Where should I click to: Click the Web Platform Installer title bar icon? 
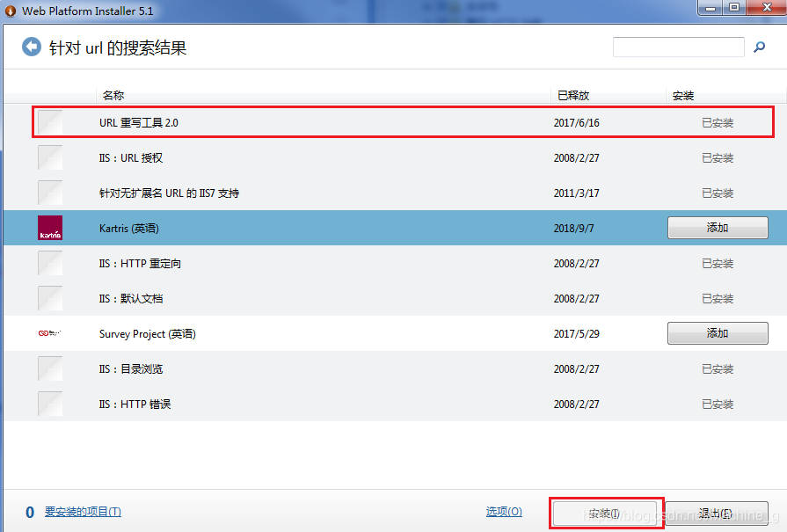pyautogui.click(x=9, y=9)
